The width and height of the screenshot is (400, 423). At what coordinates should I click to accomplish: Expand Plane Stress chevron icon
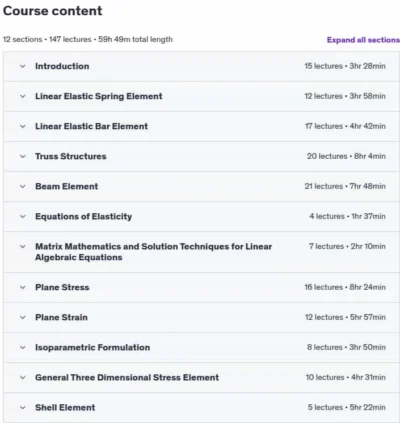23,287
